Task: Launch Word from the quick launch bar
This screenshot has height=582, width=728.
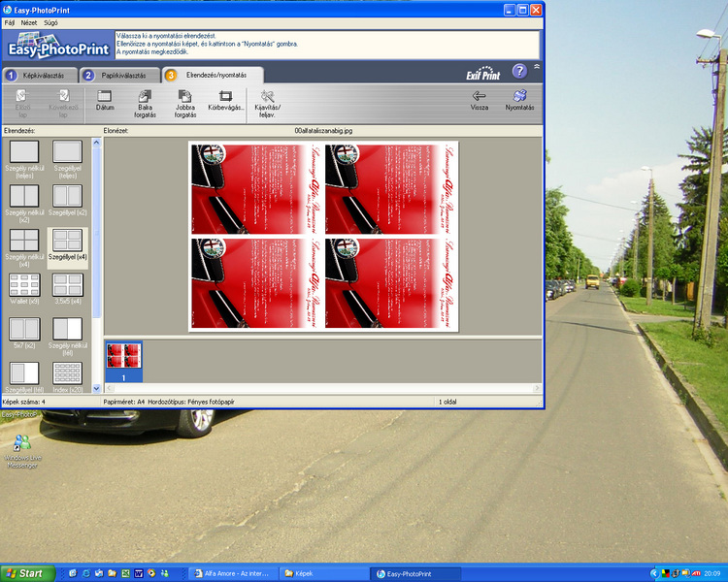Action: [139, 573]
